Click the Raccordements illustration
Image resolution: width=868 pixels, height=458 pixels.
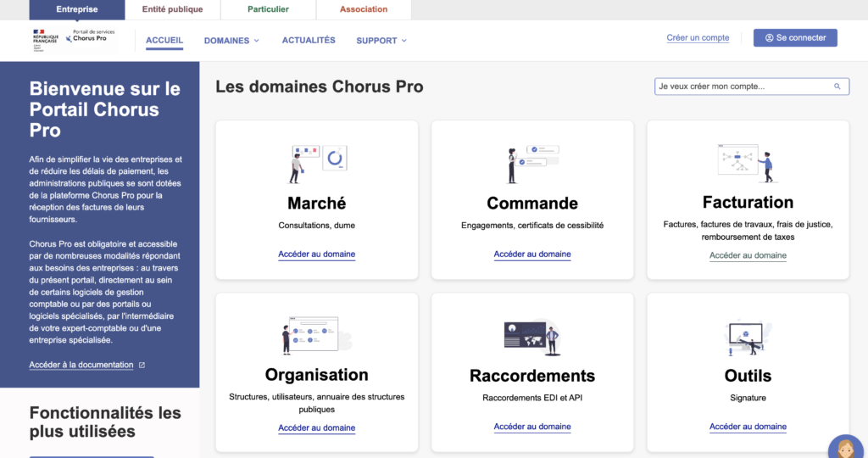532,337
